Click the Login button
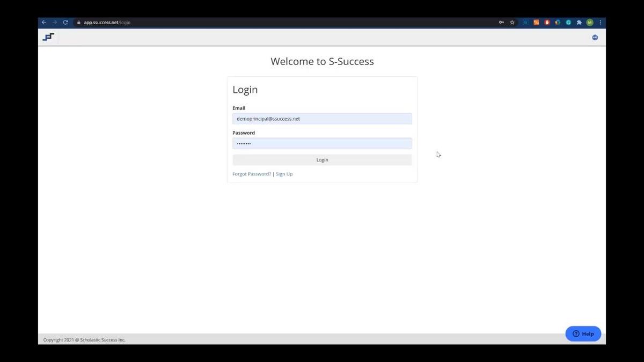Viewport: 644px width, 362px height. coord(322,160)
